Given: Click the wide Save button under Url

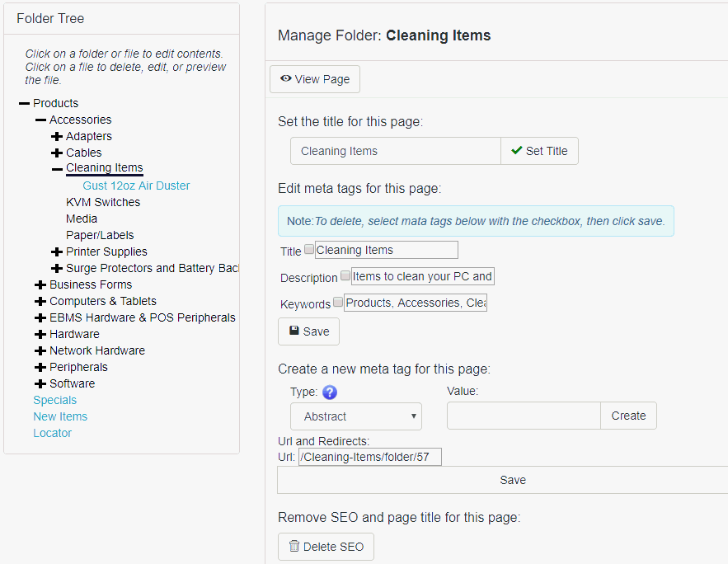Looking at the screenshot, I should pos(511,480).
